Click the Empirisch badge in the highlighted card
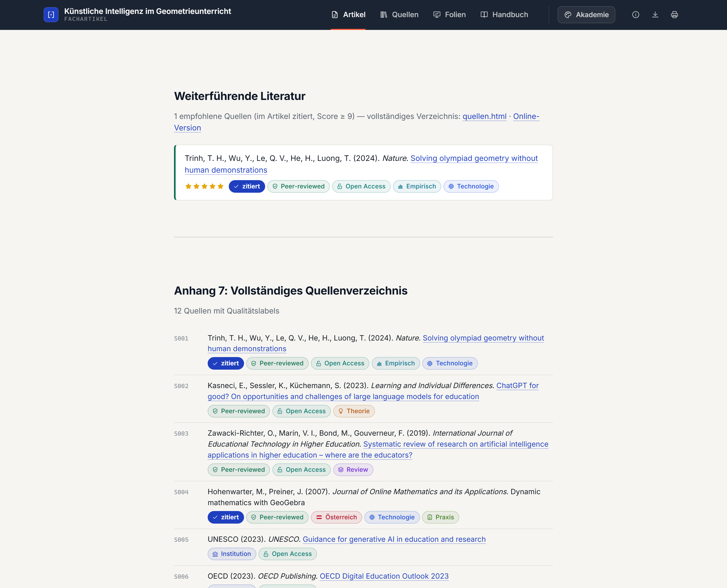 point(417,186)
